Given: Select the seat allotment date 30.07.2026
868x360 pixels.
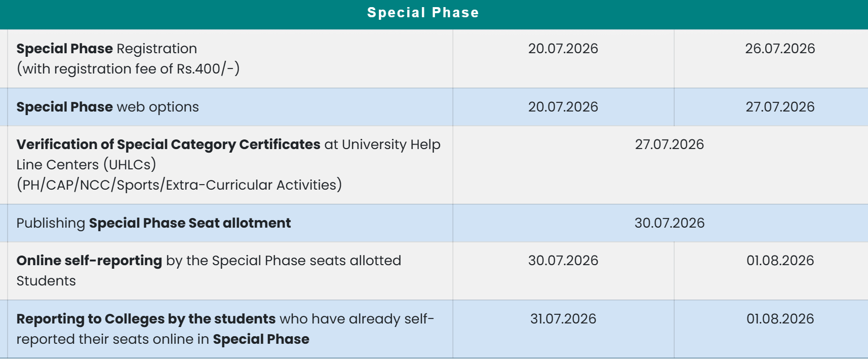Looking at the screenshot, I should [669, 223].
